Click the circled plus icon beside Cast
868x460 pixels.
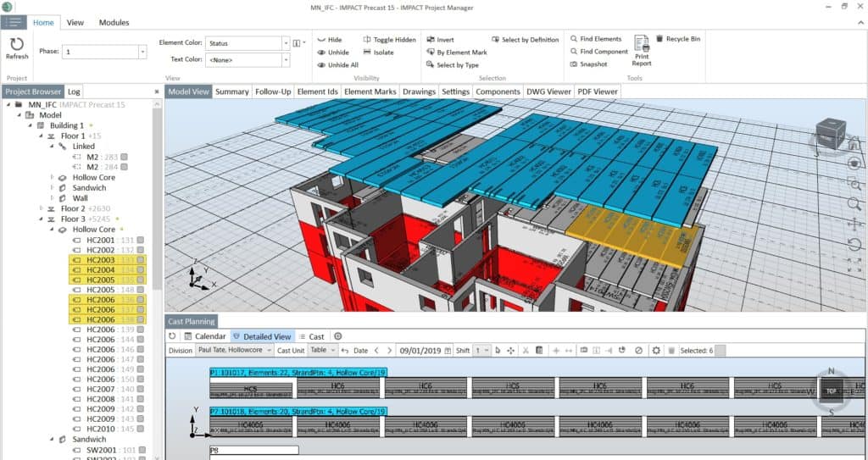(337, 336)
